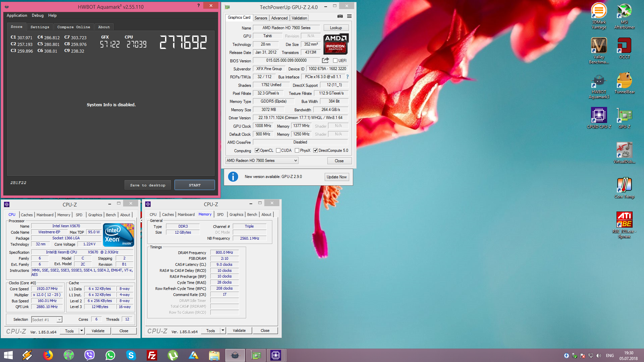This screenshot has height=362, width=644.
Task: Launch GPU-Z desktop icon
Action: [624, 118]
